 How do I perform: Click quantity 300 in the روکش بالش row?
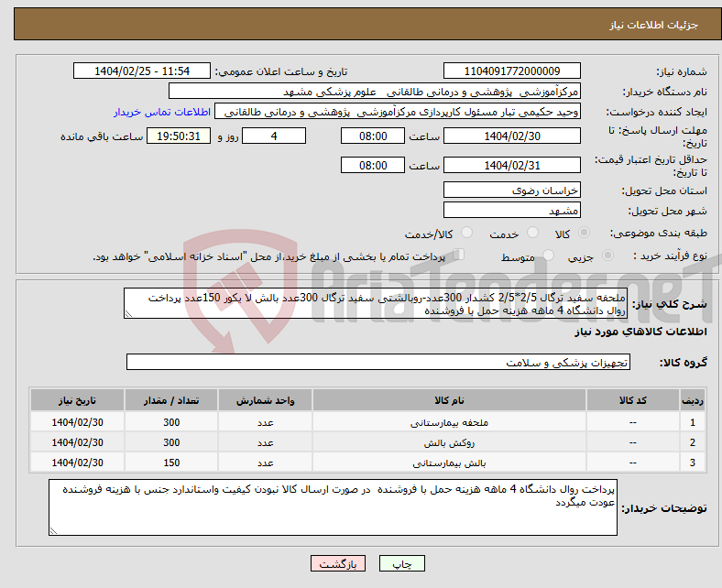coord(171,442)
